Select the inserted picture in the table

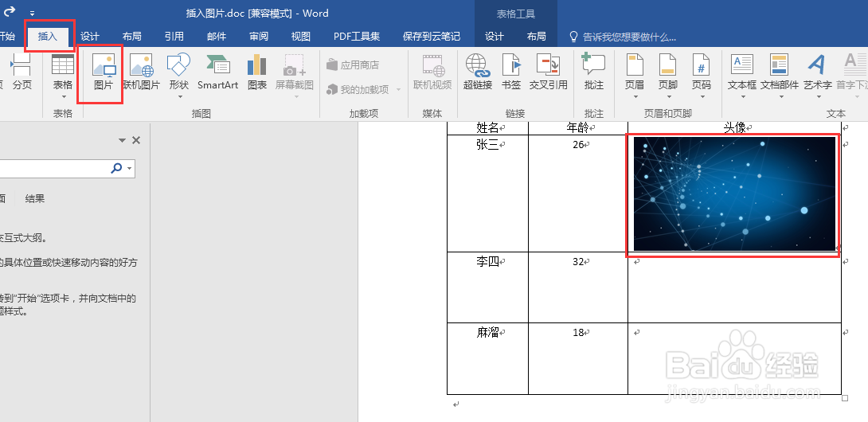734,193
